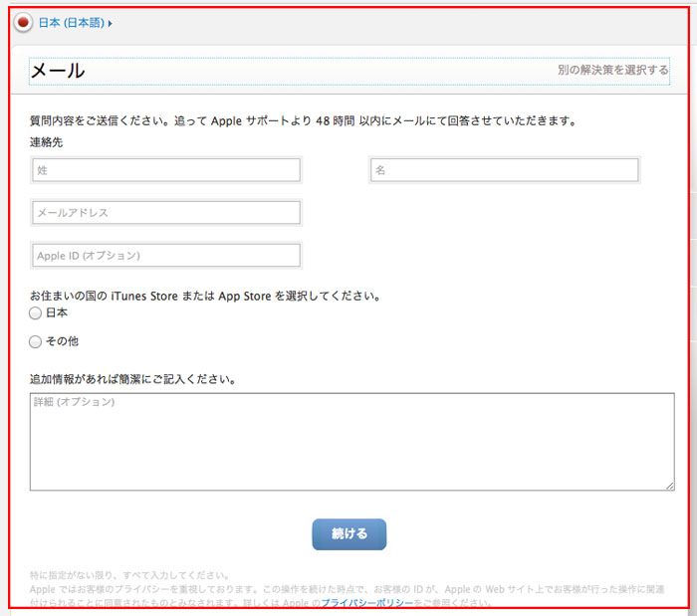
Task: Click the 特に指定がない限り note text
Action: [129, 575]
